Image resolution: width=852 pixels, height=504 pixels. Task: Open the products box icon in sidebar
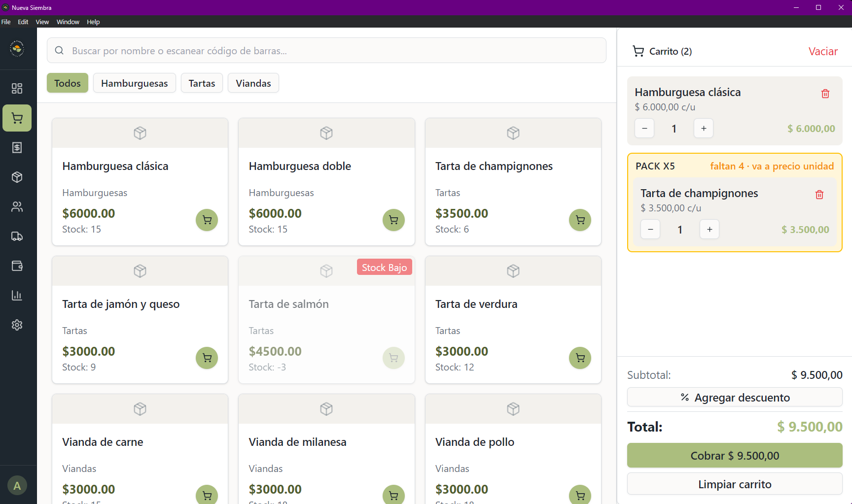(x=17, y=177)
